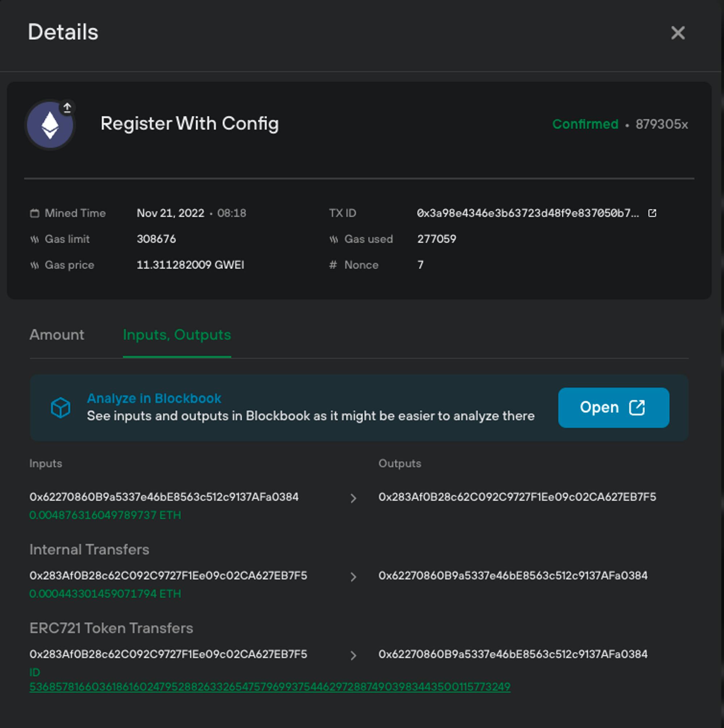Click the Blockbook cube icon
The image size is (724, 728).
tap(60, 407)
